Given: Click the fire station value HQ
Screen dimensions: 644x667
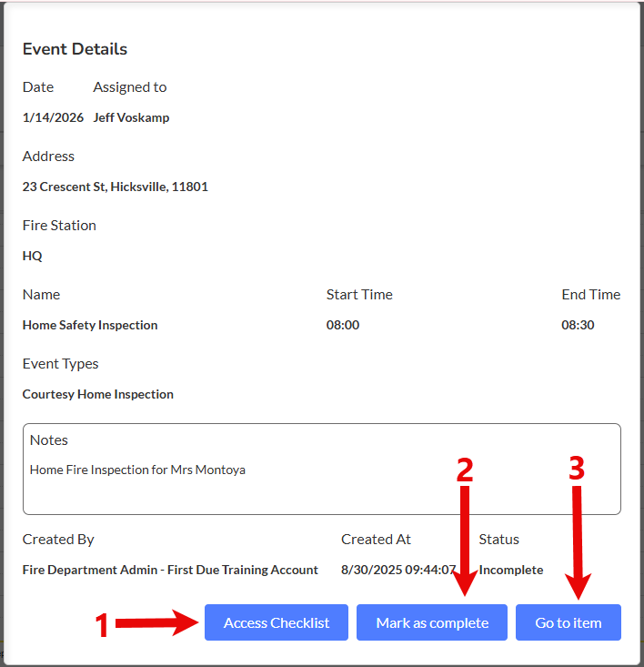Looking at the screenshot, I should tap(33, 256).
